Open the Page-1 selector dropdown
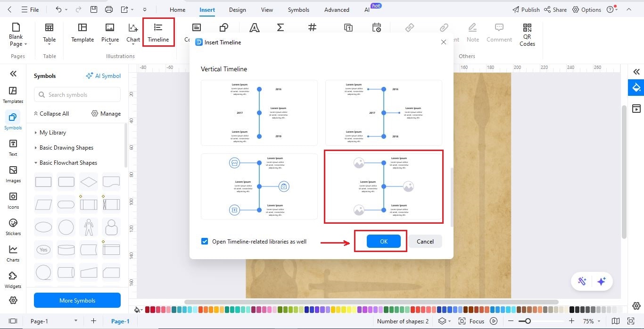The height and width of the screenshot is (329, 644). (75, 321)
